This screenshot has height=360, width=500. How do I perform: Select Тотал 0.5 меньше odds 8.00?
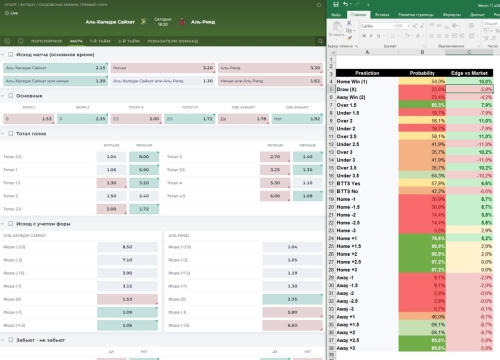coord(144,157)
